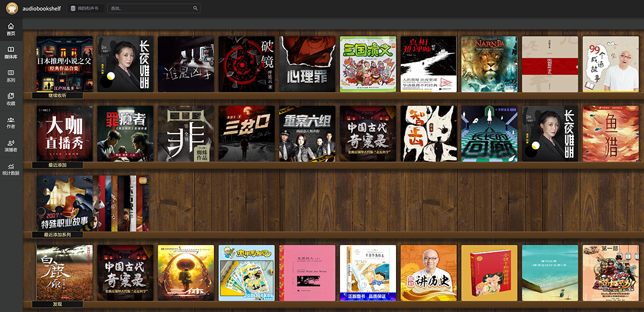Open 罪全书 book cover
This screenshot has height=312, width=644.
click(x=186, y=134)
